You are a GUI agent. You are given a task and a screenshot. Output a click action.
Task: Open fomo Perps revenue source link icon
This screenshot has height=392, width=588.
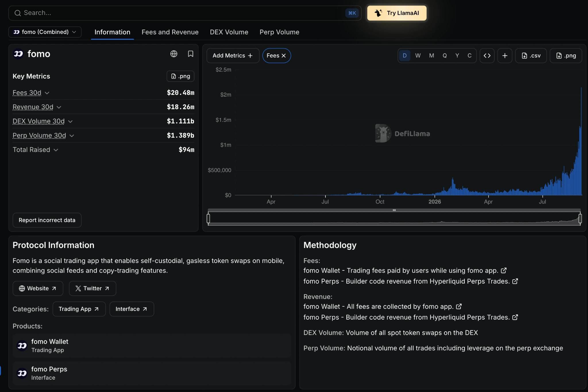(x=515, y=317)
